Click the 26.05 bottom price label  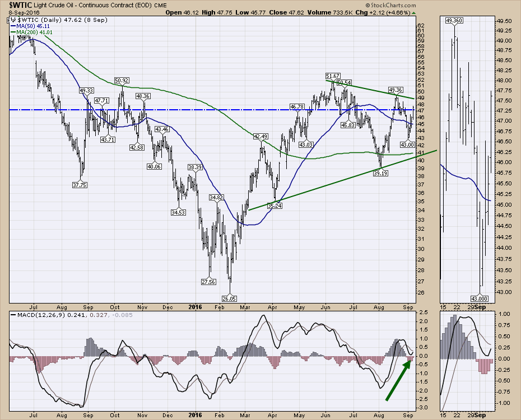coord(229,298)
